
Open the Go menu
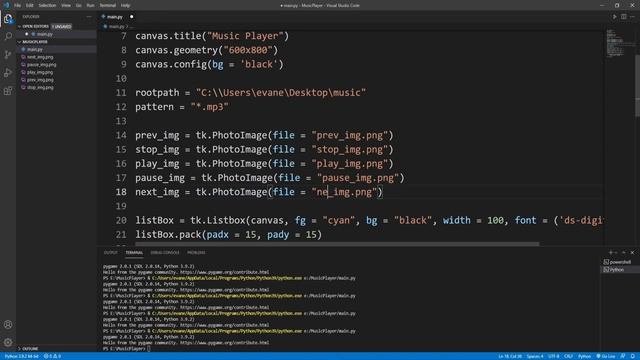coord(78,5)
